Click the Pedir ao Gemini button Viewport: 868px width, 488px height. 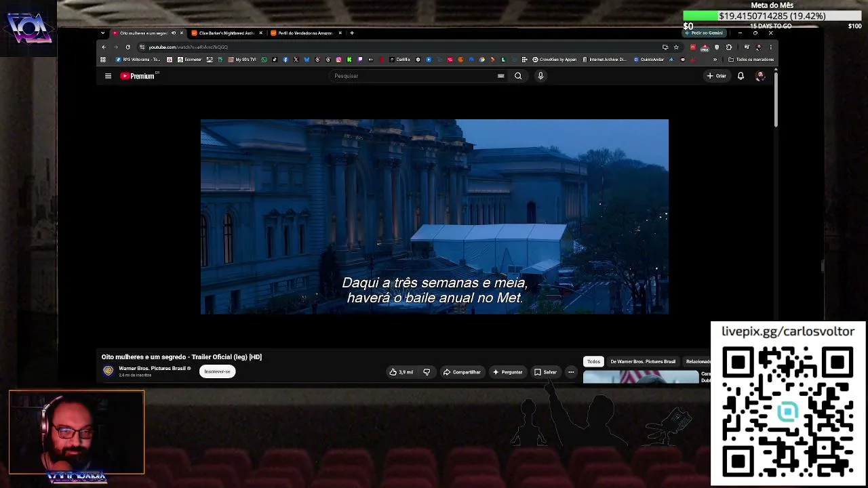click(704, 33)
